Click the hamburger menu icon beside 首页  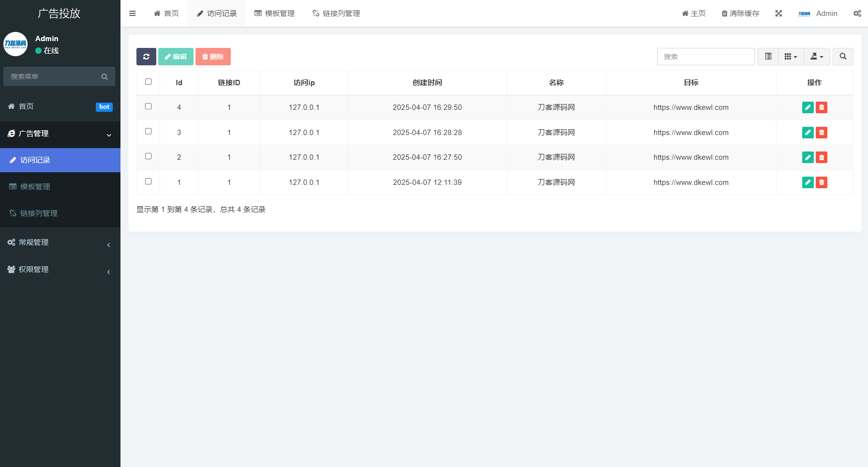point(132,13)
